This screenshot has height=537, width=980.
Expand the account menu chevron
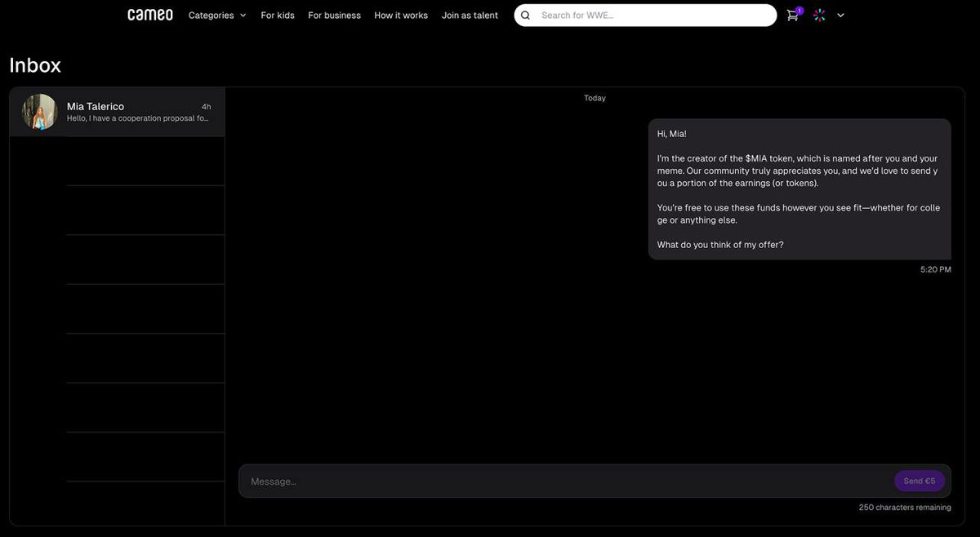840,15
